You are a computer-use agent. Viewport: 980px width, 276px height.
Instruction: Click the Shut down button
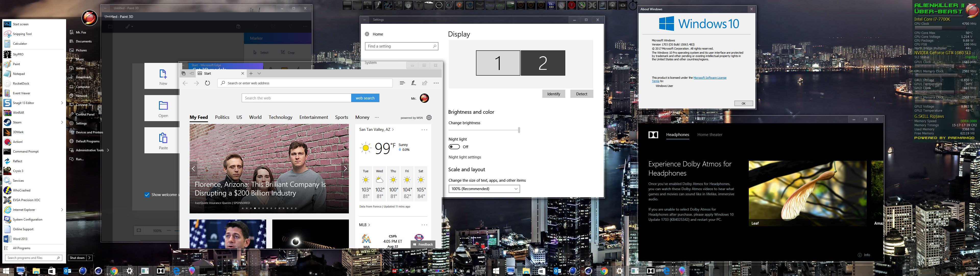pyautogui.click(x=77, y=258)
